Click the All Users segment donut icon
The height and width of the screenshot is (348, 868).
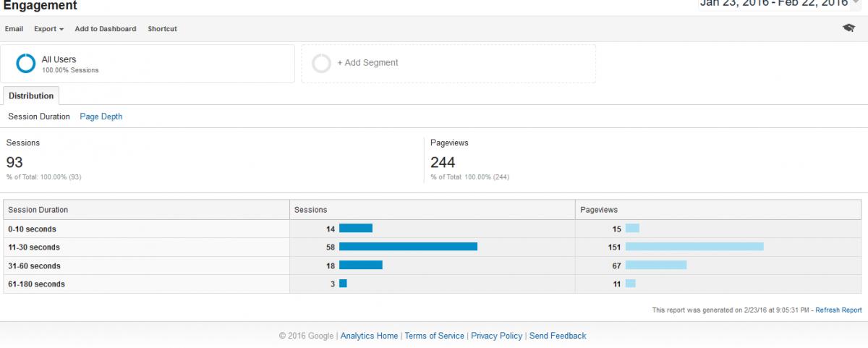pyautogui.click(x=26, y=64)
